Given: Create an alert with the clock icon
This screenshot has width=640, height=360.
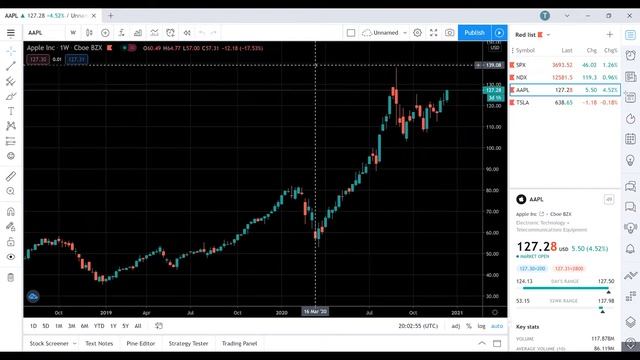Looking at the screenshot, I should click(x=170, y=33).
